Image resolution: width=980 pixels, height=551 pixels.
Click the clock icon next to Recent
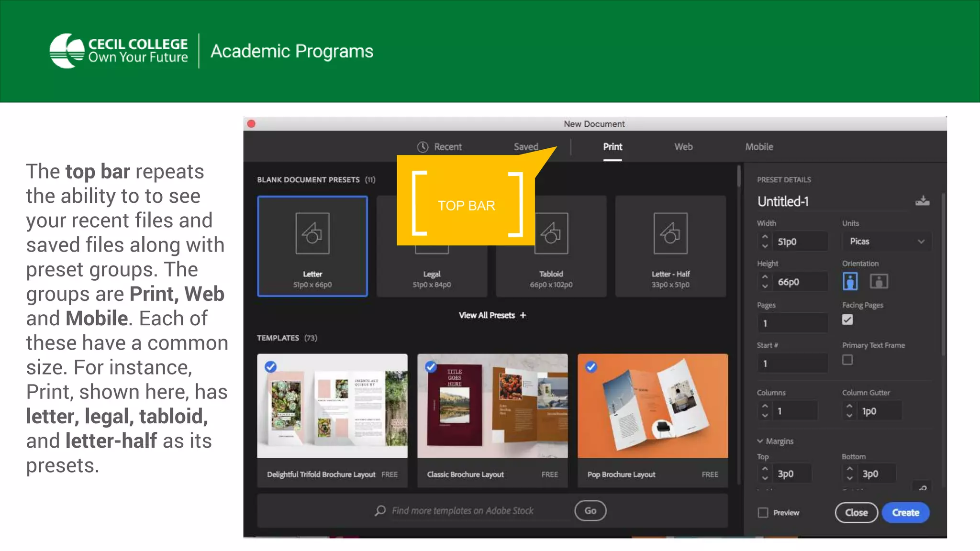click(423, 147)
